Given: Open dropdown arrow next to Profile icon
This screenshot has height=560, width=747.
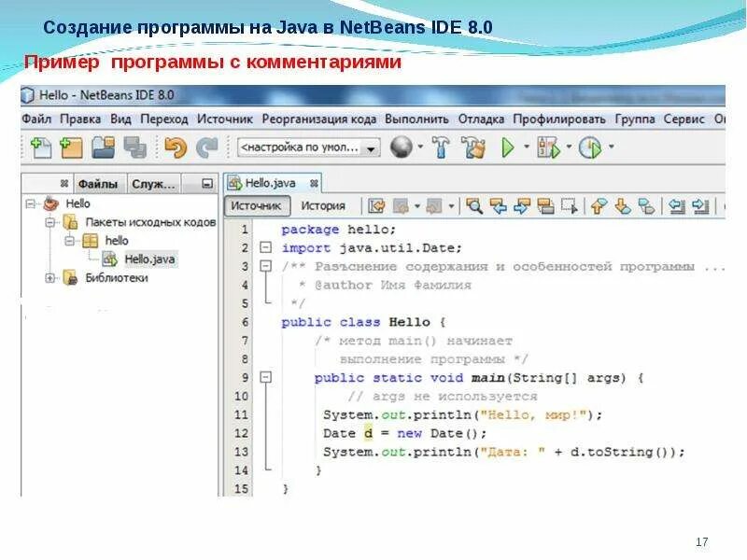Looking at the screenshot, I should point(612,147).
